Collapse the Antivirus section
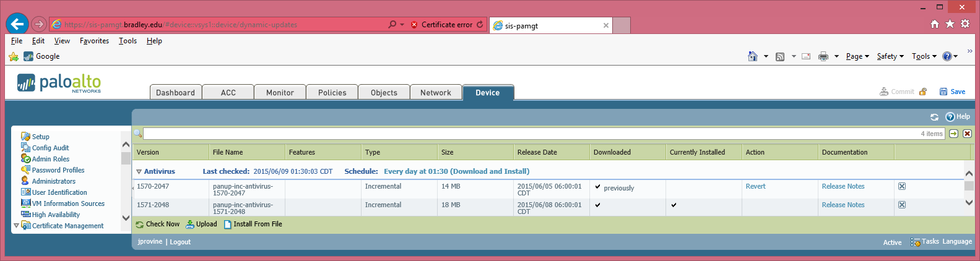980x261 pixels. point(139,172)
